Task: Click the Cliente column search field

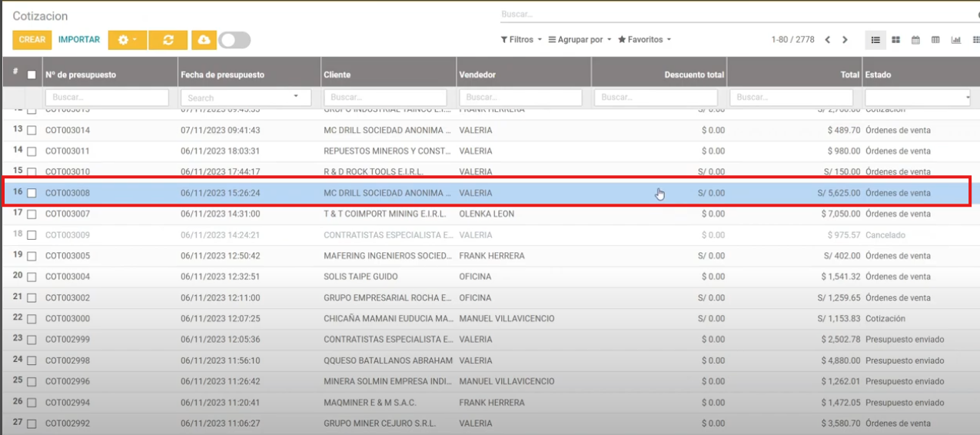Action: tap(385, 98)
